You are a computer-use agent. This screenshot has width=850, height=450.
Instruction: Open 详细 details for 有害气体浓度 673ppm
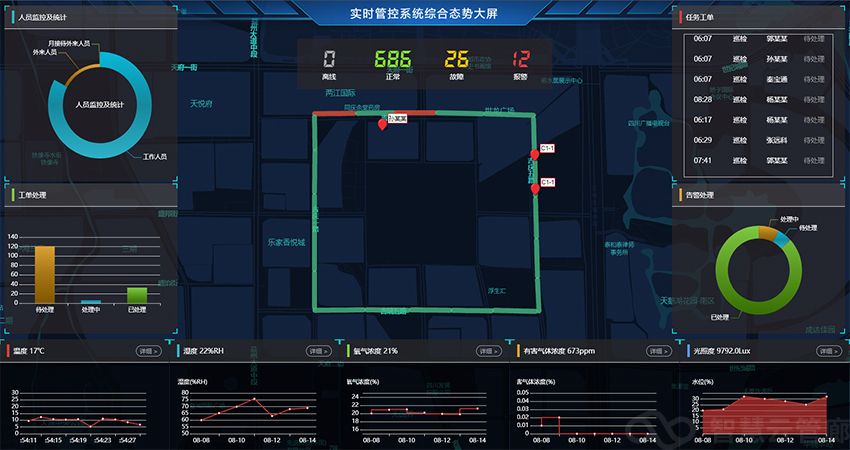pos(659,351)
